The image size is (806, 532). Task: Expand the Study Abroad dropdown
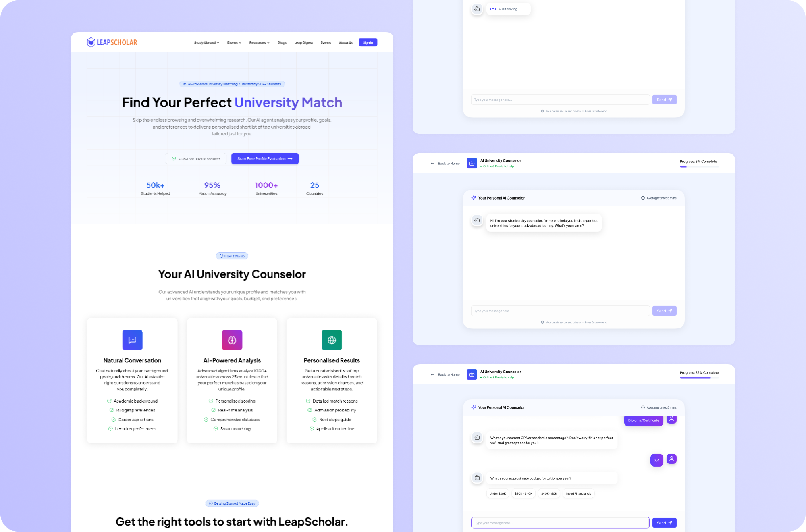(206, 43)
